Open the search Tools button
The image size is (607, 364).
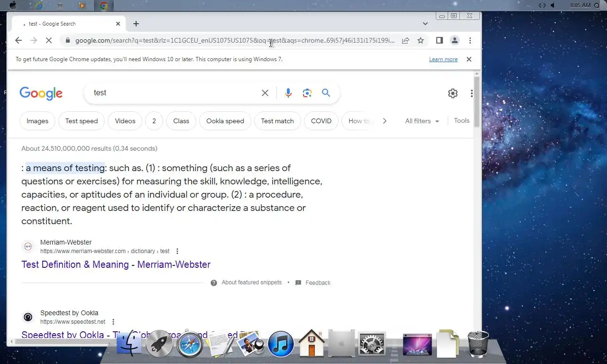click(x=461, y=120)
